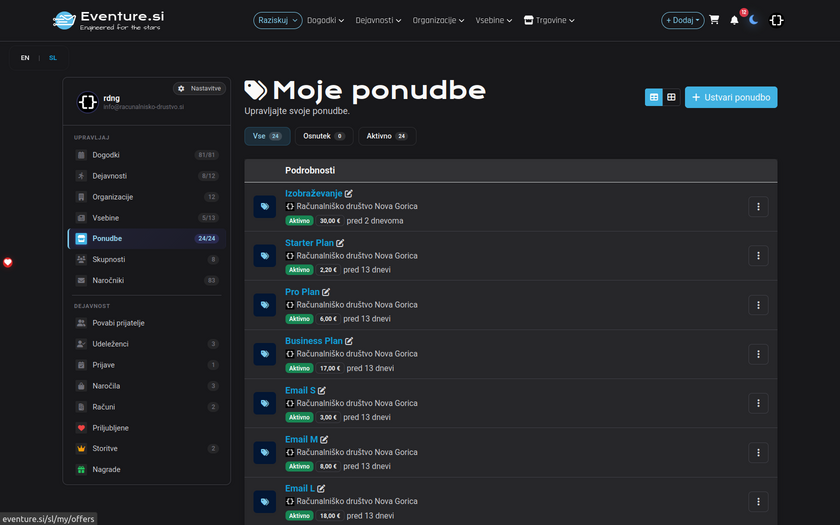840x525 pixels.
Task: Select the Osnutek filter tab
Action: (323, 136)
